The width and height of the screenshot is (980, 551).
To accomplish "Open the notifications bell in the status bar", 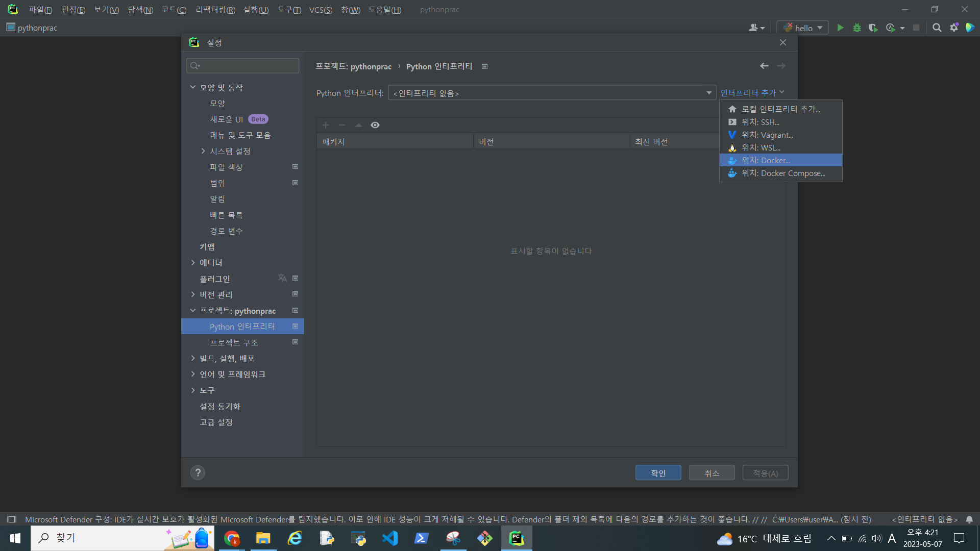I will (969, 519).
